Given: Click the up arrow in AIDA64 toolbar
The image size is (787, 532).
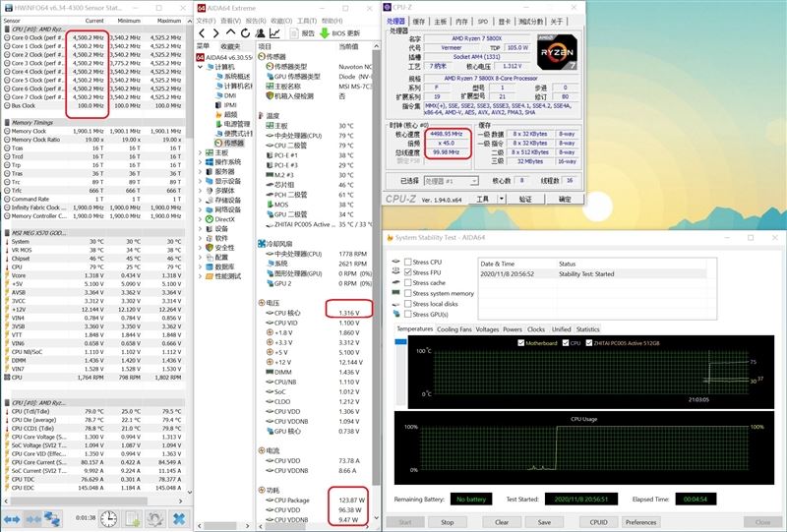Looking at the screenshot, I should pyautogui.click(x=230, y=33).
